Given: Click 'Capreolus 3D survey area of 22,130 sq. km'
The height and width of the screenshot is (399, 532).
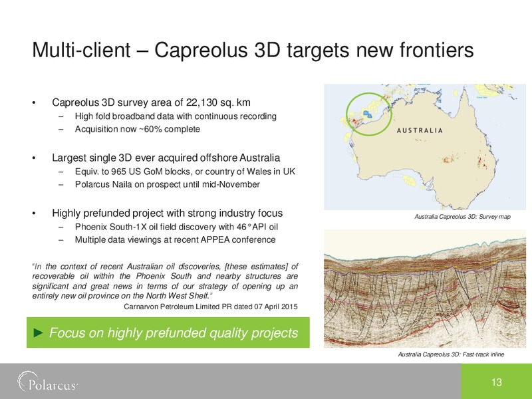Looking at the screenshot, I should coord(152,102).
